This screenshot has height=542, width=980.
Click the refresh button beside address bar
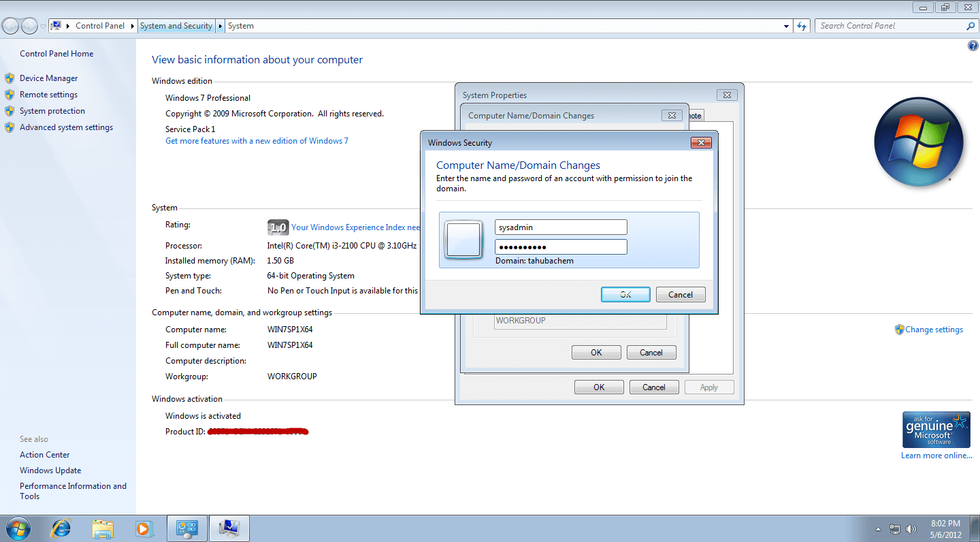click(x=802, y=26)
